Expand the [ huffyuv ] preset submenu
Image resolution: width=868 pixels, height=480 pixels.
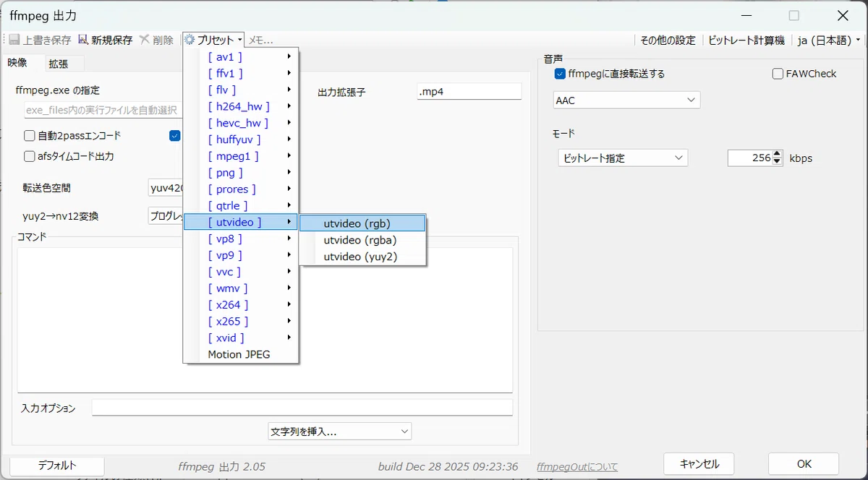pyautogui.click(x=241, y=140)
